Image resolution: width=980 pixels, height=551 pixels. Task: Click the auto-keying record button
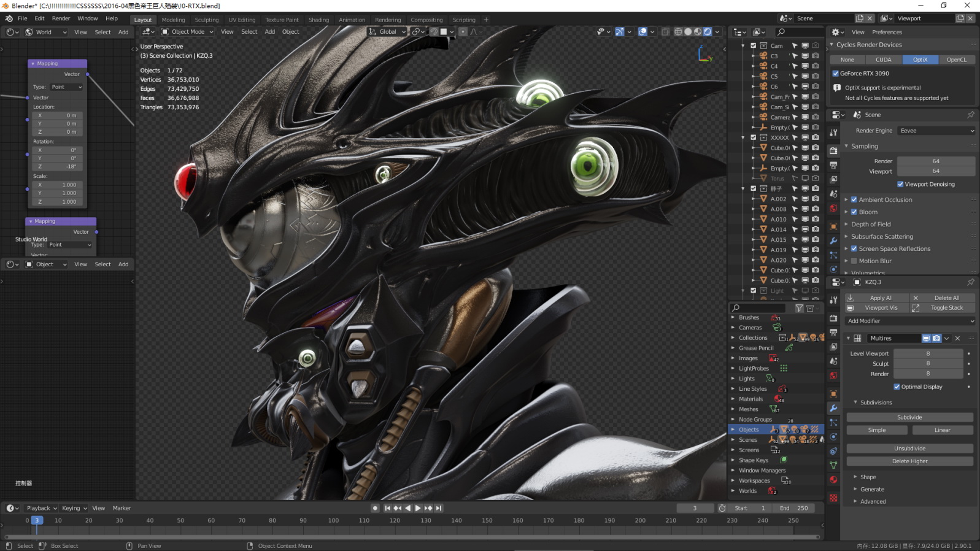pos(375,508)
